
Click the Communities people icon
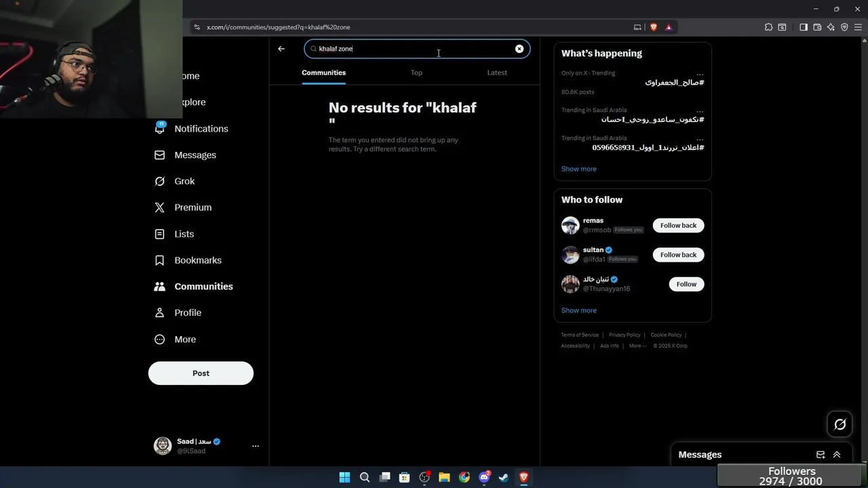[160, 287]
